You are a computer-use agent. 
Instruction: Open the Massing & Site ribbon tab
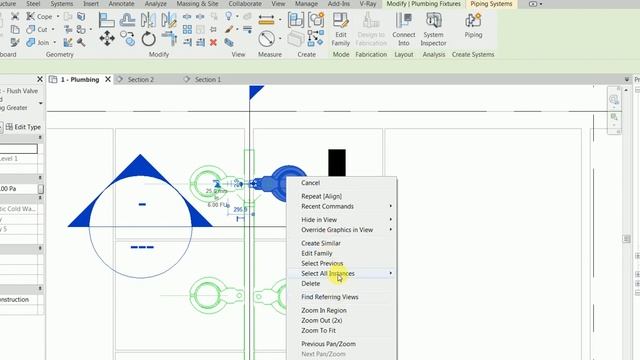pos(197,4)
